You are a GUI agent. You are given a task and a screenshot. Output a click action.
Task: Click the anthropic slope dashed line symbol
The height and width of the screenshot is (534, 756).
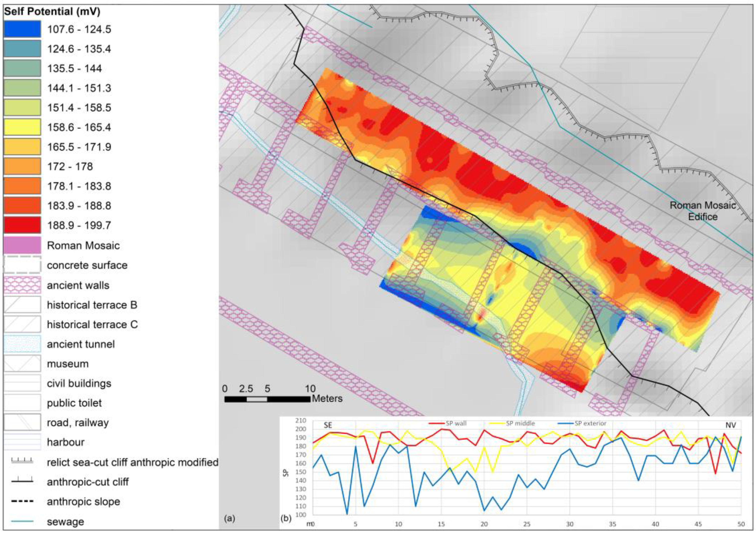click(x=22, y=501)
